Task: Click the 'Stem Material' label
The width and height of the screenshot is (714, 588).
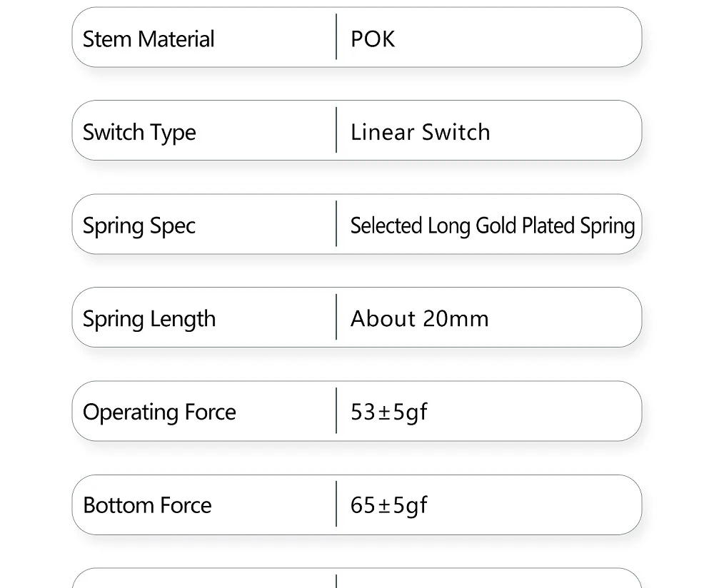Action: point(149,39)
